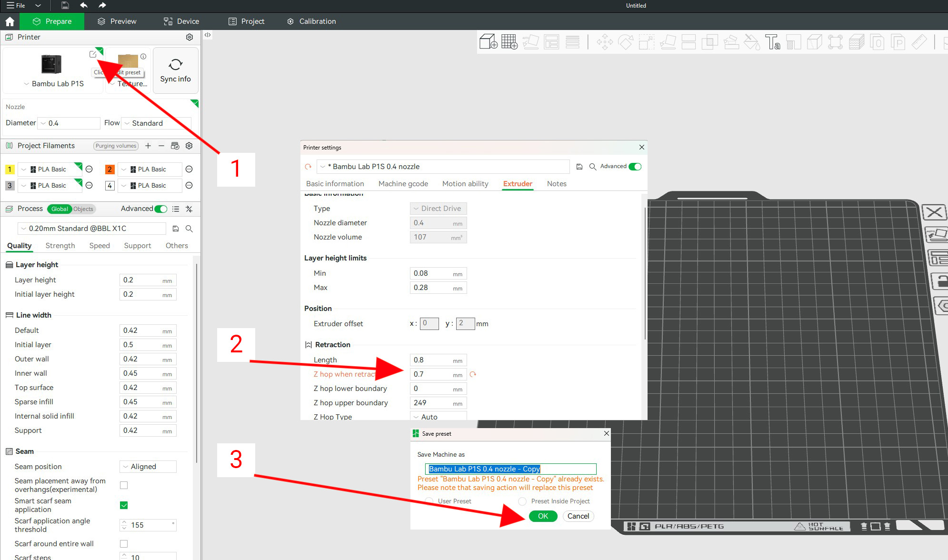This screenshot has width=948, height=560.
Task: Click the Arrange all objects toolbar icon
Action: (551, 42)
